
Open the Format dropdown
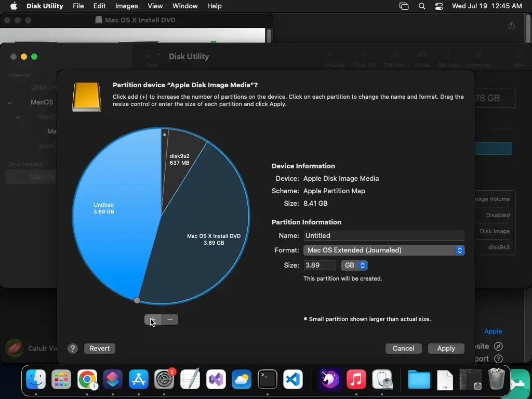pos(384,250)
